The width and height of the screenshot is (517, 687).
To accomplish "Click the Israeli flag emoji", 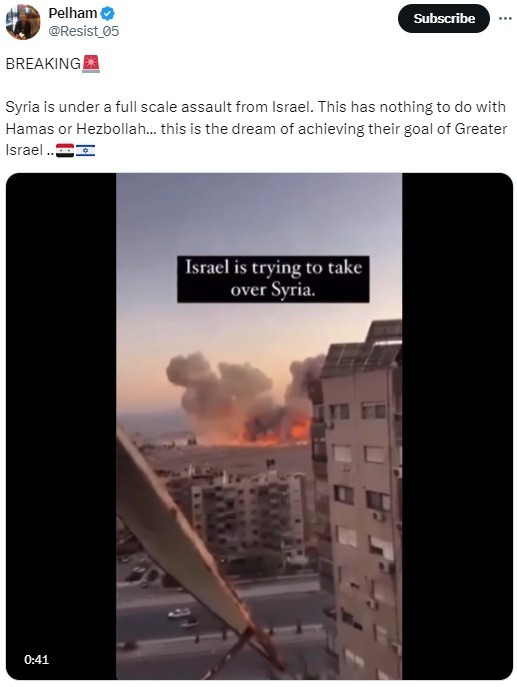I will click(85, 151).
